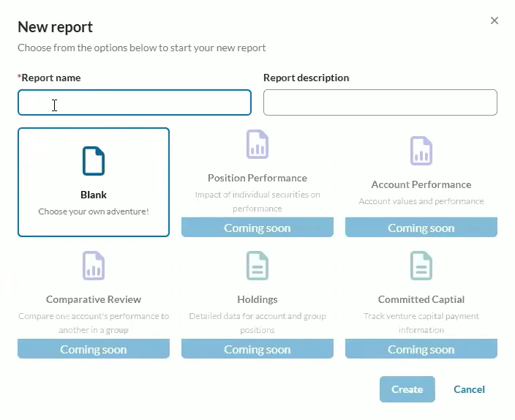Viewport: 515px width, 420px height.
Task: Click Coming soon under Account Performance
Action: (421, 228)
